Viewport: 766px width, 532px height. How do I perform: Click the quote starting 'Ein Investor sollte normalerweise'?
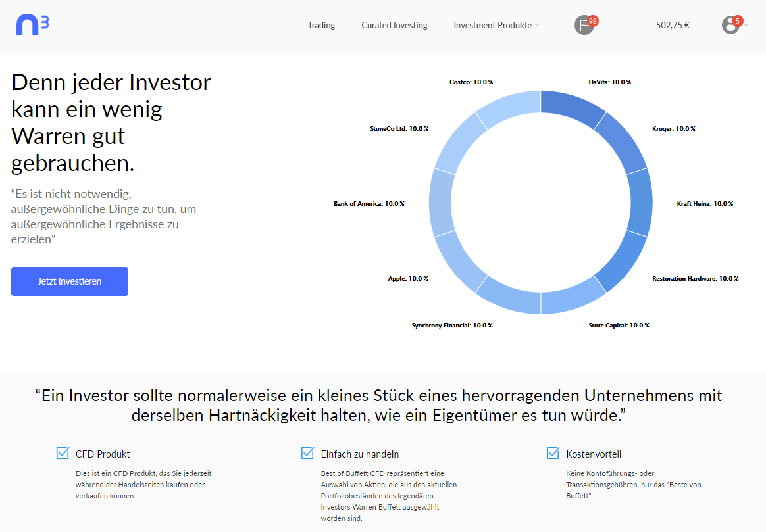[x=378, y=404]
